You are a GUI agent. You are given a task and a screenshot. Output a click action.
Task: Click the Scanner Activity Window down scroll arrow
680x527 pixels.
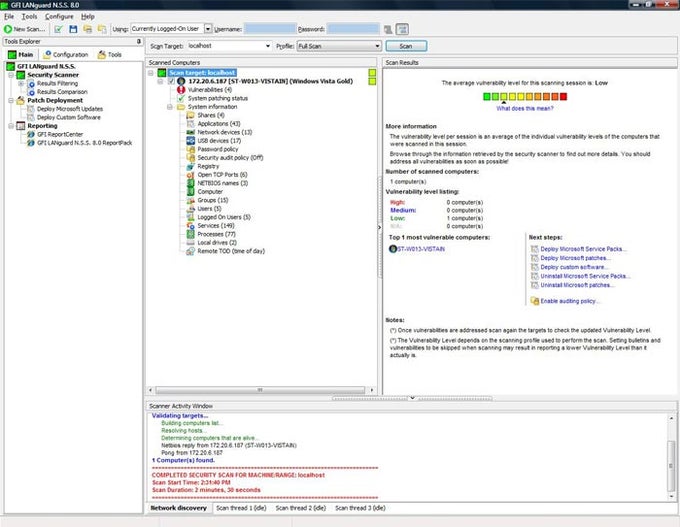tap(671, 496)
